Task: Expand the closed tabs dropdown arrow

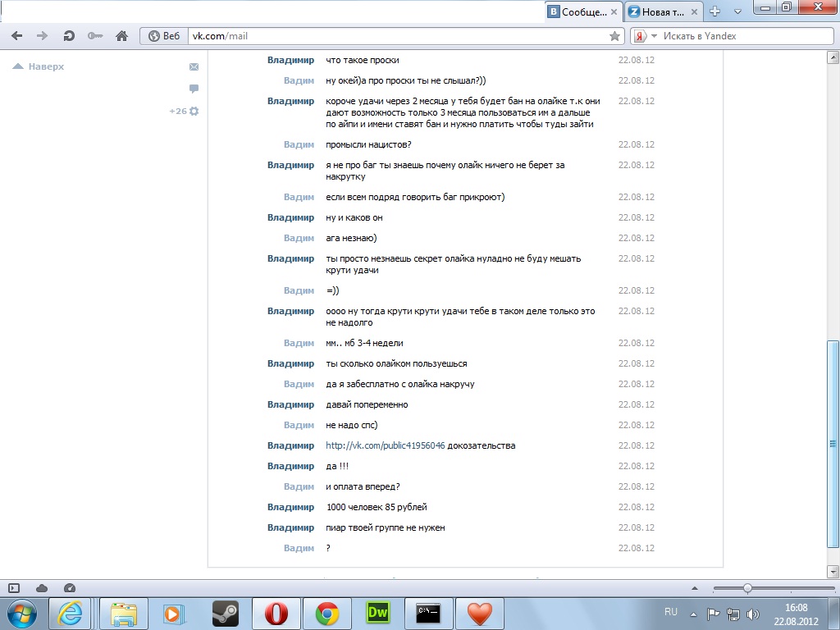Action: pyautogui.click(x=737, y=11)
